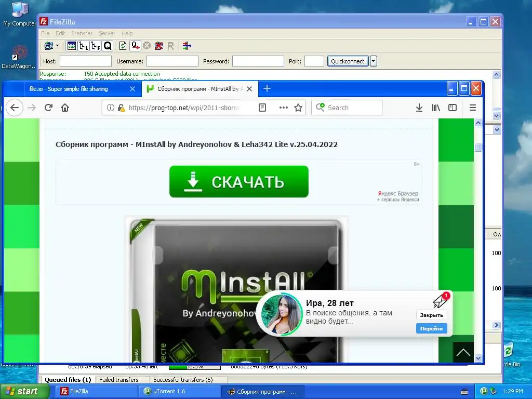Click browser page scrollbar up arrow
Viewport: 532px width, 399px height.
point(478,123)
